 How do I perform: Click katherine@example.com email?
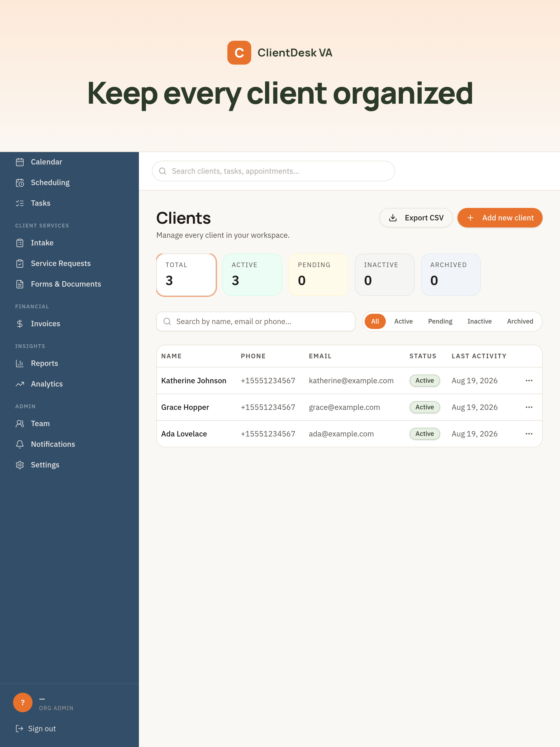(351, 381)
